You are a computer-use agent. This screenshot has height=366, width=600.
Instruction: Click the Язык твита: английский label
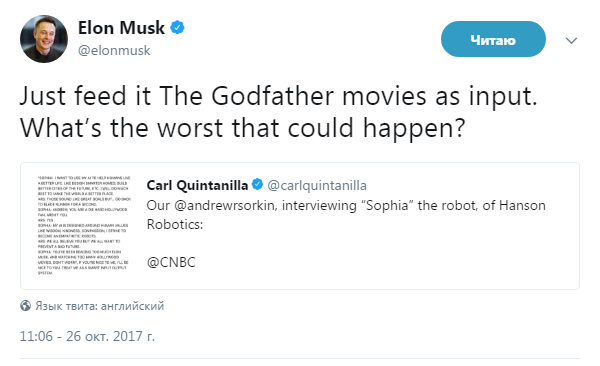[x=99, y=306]
